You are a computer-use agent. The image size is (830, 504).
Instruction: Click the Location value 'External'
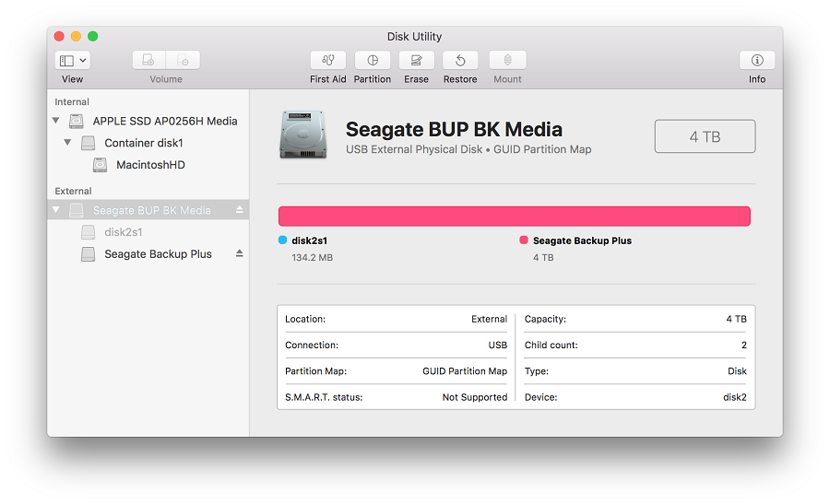tap(489, 319)
